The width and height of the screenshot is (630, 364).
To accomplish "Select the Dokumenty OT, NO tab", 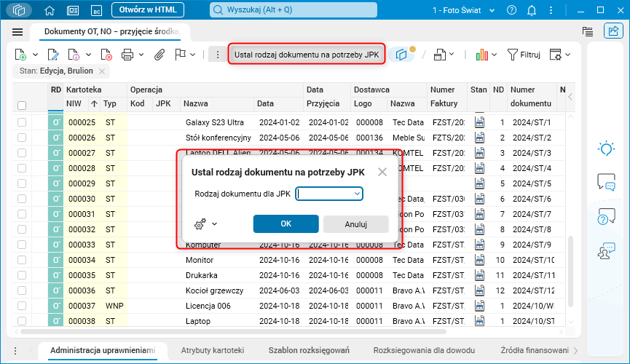I will click(x=110, y=32).
